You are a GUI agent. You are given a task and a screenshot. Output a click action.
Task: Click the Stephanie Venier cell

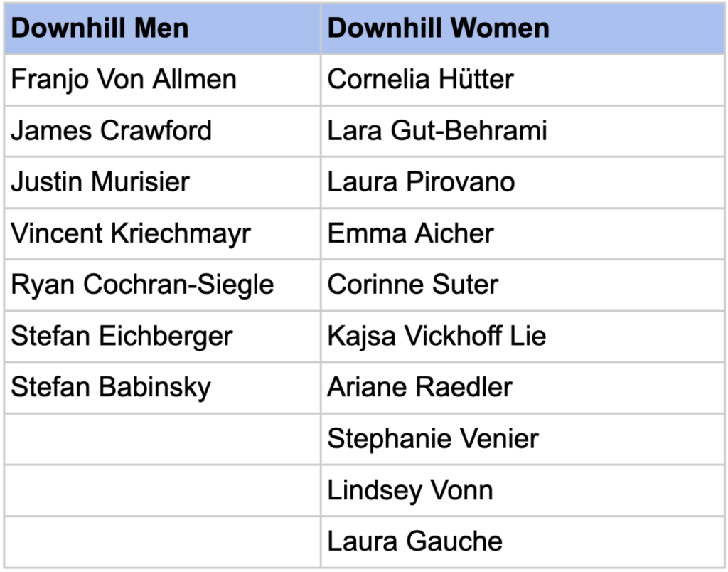pos(433,438)
